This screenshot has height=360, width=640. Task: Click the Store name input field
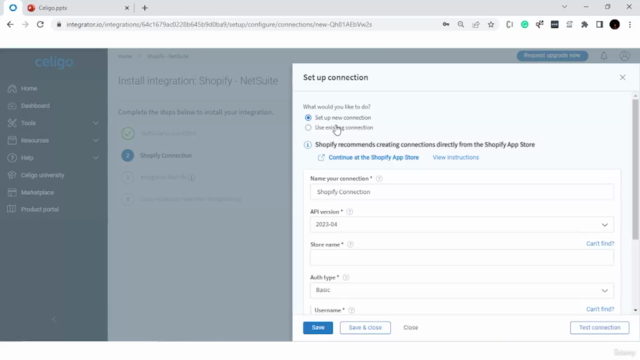point(462,258)
